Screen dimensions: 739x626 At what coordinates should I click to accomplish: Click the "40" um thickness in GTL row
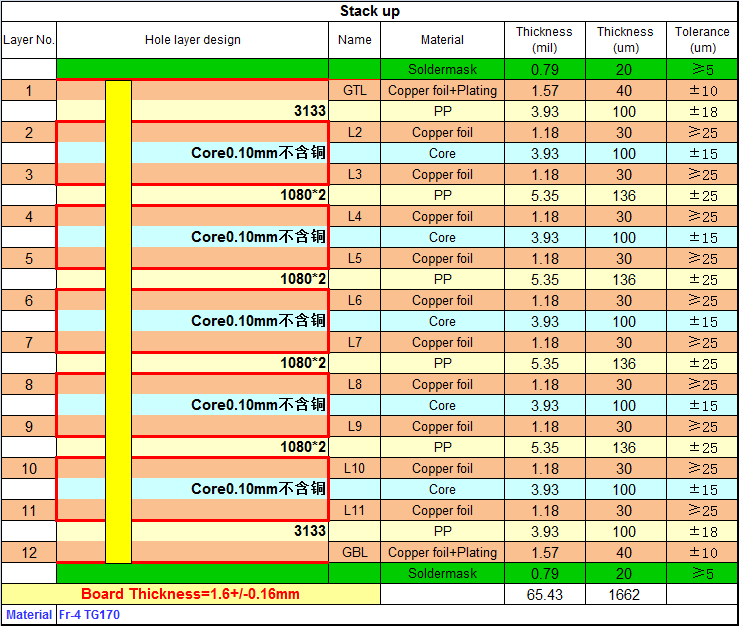(x=625, y=91)
